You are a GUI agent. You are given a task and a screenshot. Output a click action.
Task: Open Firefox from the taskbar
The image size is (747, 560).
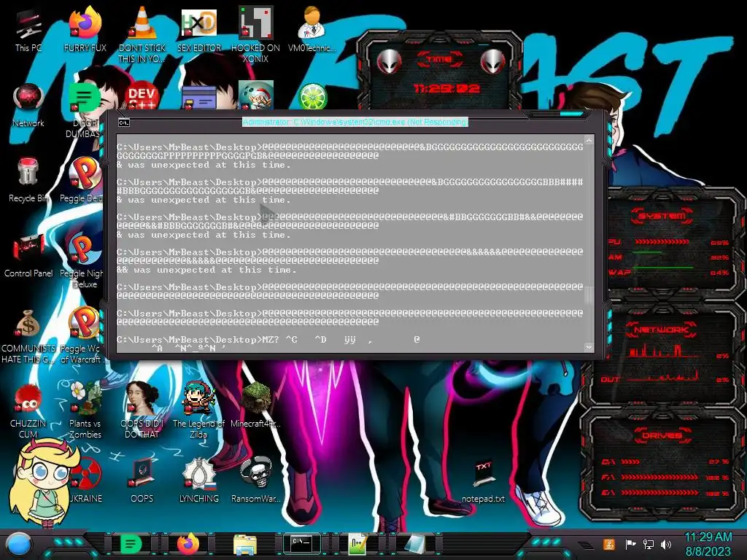point(188,544)
